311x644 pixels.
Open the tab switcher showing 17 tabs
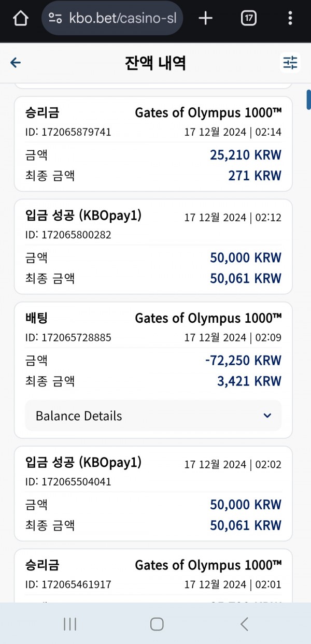[249, 18]
